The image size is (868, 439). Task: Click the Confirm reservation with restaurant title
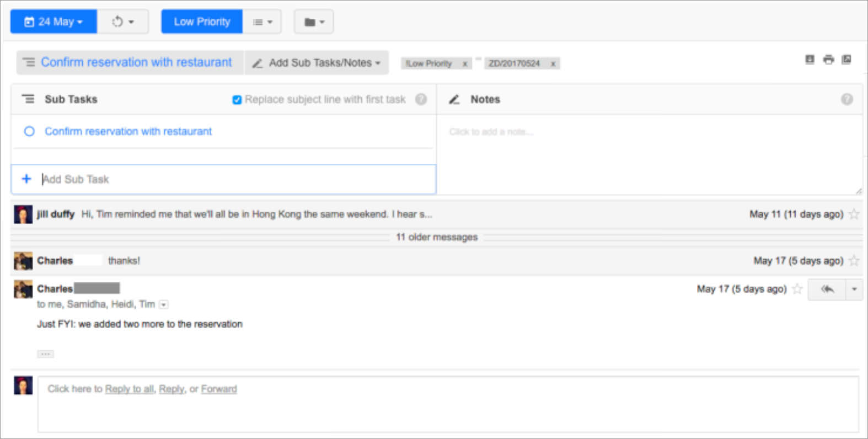(x=136, y=62)
